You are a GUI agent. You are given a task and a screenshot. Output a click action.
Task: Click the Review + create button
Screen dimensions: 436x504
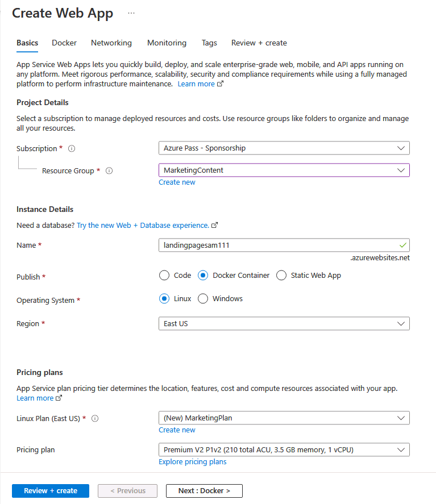(50, 490)
